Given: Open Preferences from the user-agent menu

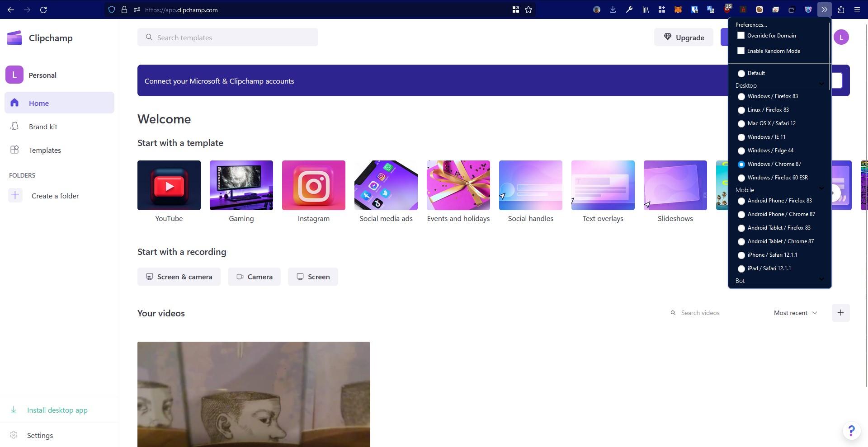Looking at the screenshot, I should [x=751, y=24].
